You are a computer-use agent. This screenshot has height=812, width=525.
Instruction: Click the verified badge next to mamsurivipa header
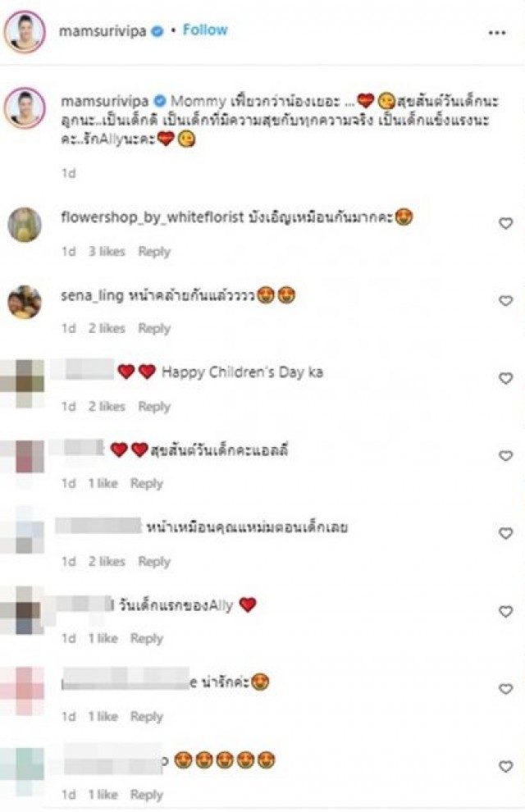157,32
